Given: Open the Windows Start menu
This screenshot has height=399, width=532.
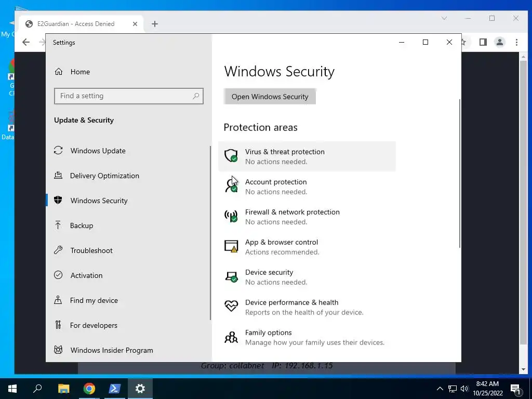Looking at the screenshot, I should tap(12, 389).
